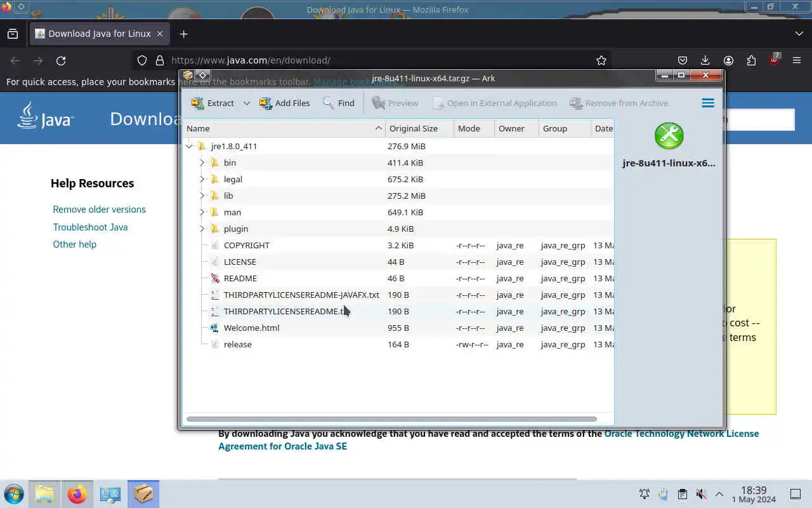Open Firefox downloads panel
Viewport: 812px width, 508px height.
(x=705, y=60)
